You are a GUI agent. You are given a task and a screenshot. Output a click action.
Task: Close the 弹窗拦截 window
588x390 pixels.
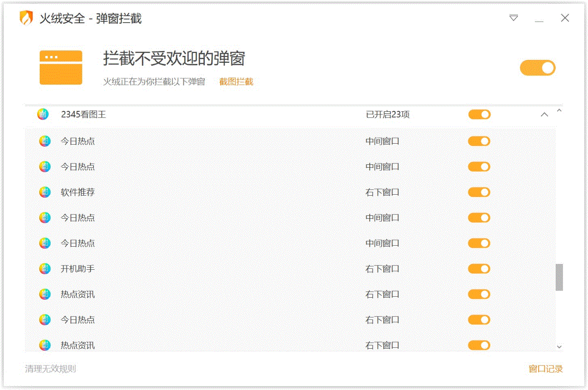click(x=565, y=18)
